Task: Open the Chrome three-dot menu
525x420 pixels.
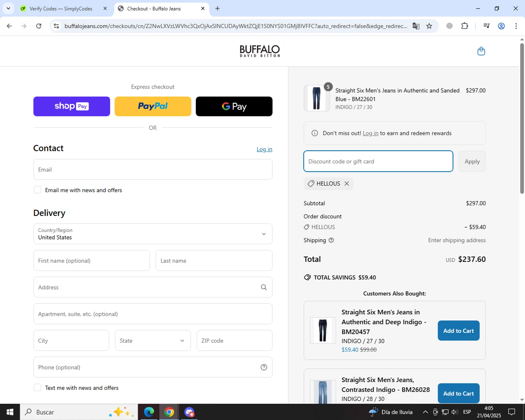Action: pos(516,26)
